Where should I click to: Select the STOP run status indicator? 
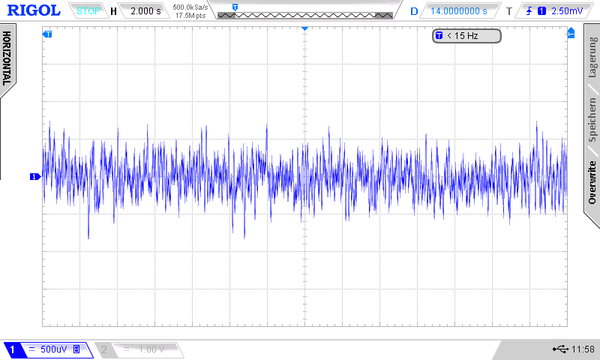pyautogui.click(x=88, y=11)
